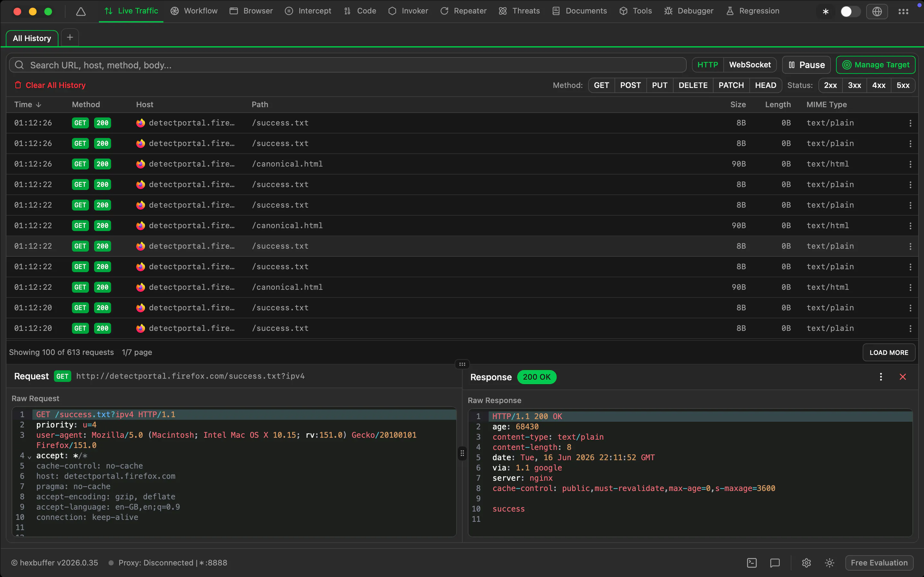Open the Browser tab
Image resolution: width=924 pixels, height=577 pixels.
point(251,11)
